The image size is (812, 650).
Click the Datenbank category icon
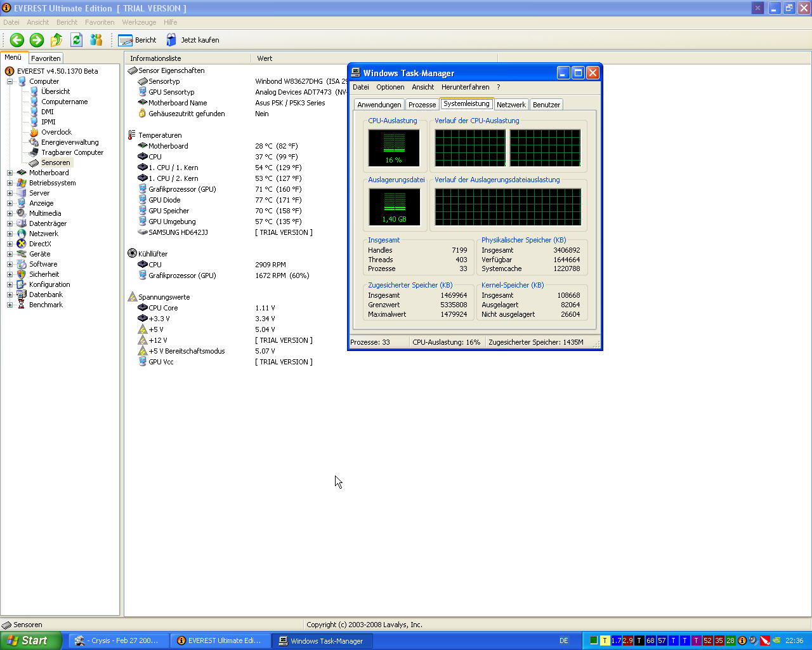coord(22,295)
